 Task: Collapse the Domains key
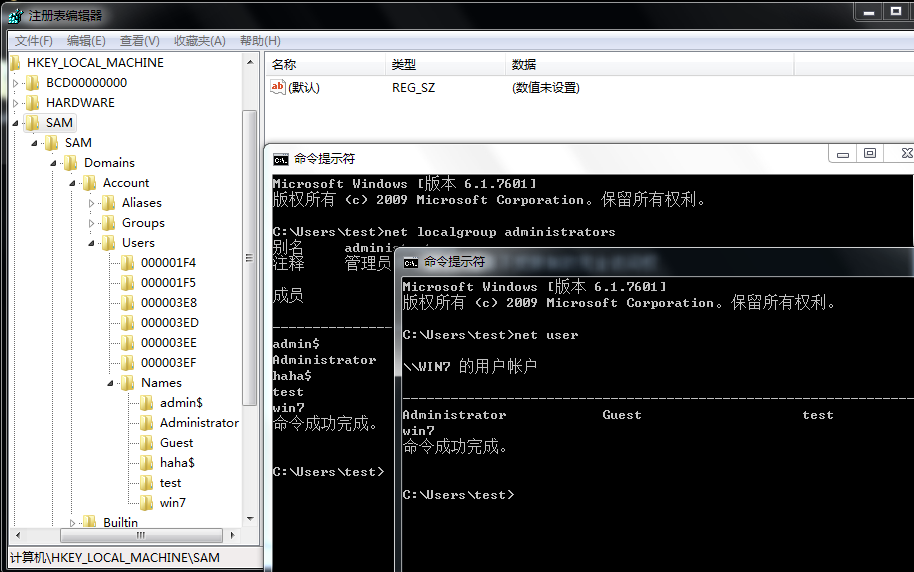pyautogui.click(x=54, y=163)
